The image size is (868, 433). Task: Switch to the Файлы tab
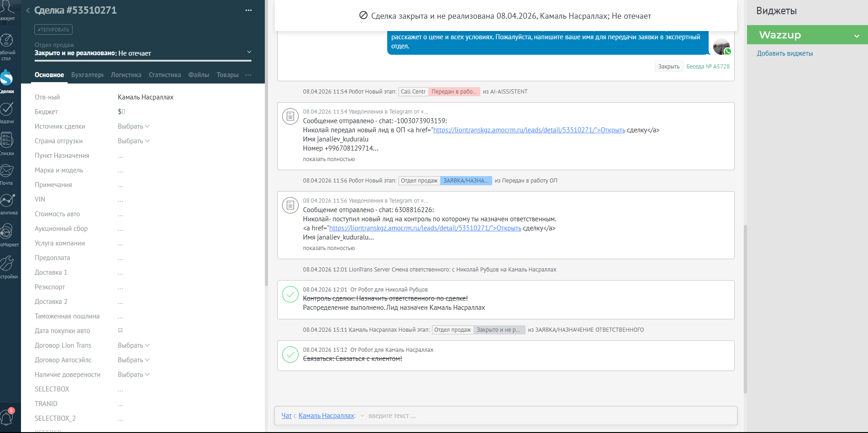[x=199, y=75]
